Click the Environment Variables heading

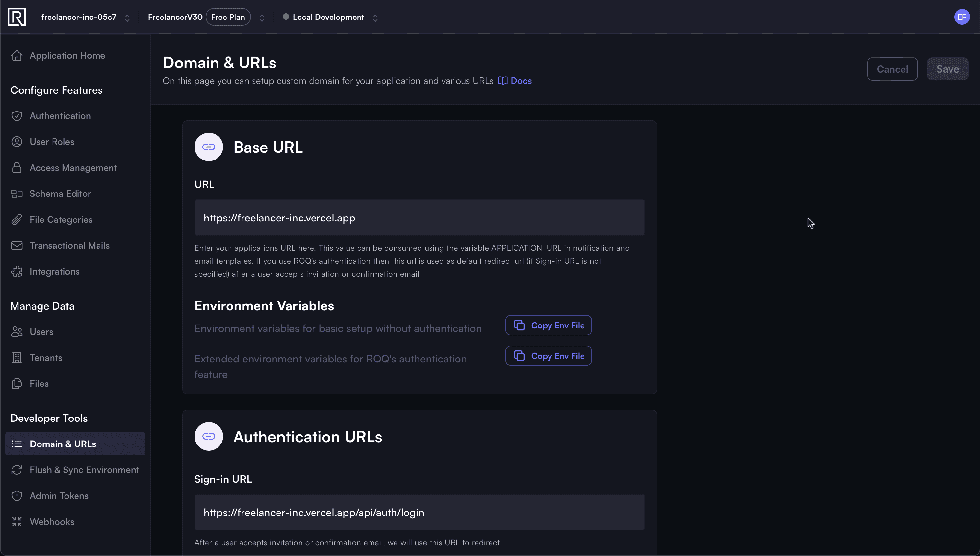point(264,306)
